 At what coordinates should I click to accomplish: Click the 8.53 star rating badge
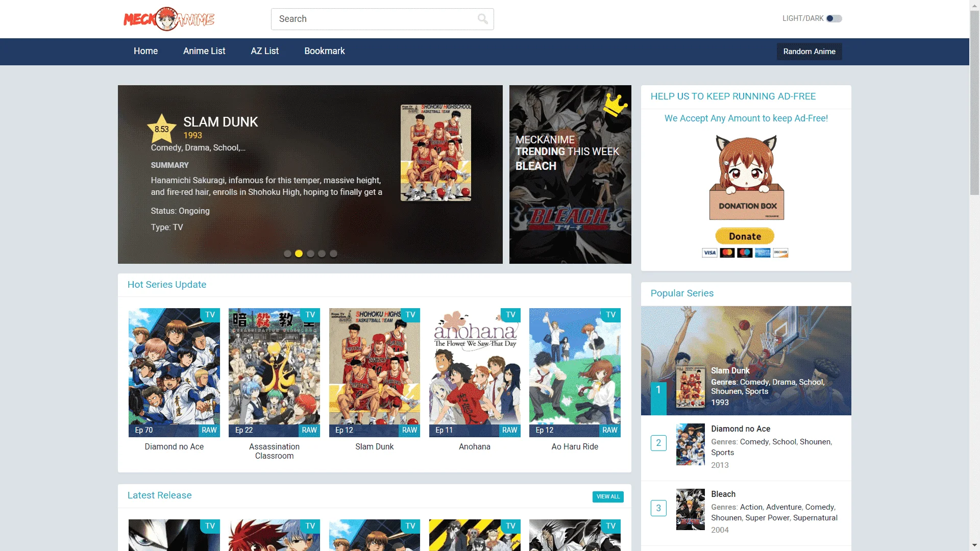(162, 129)
